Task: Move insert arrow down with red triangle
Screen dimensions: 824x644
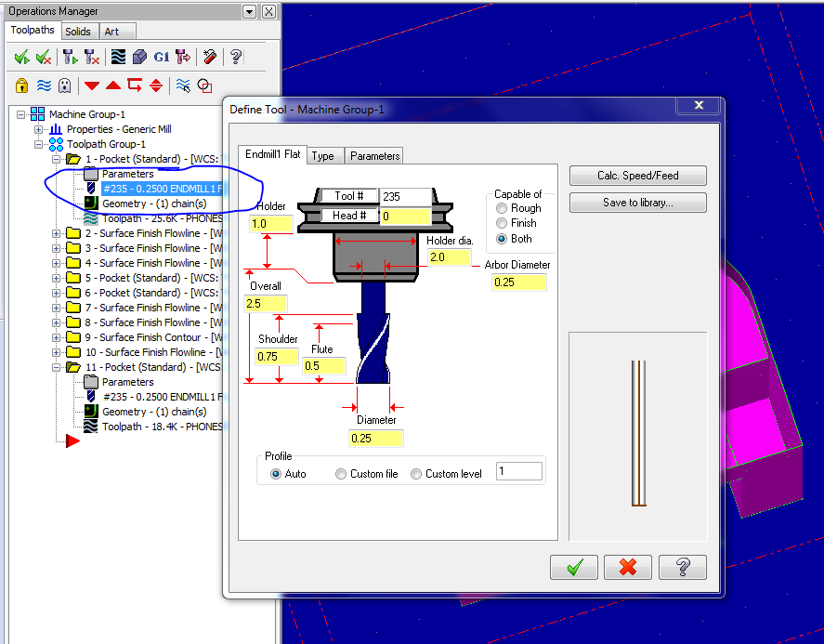Action: coord(91,85)
